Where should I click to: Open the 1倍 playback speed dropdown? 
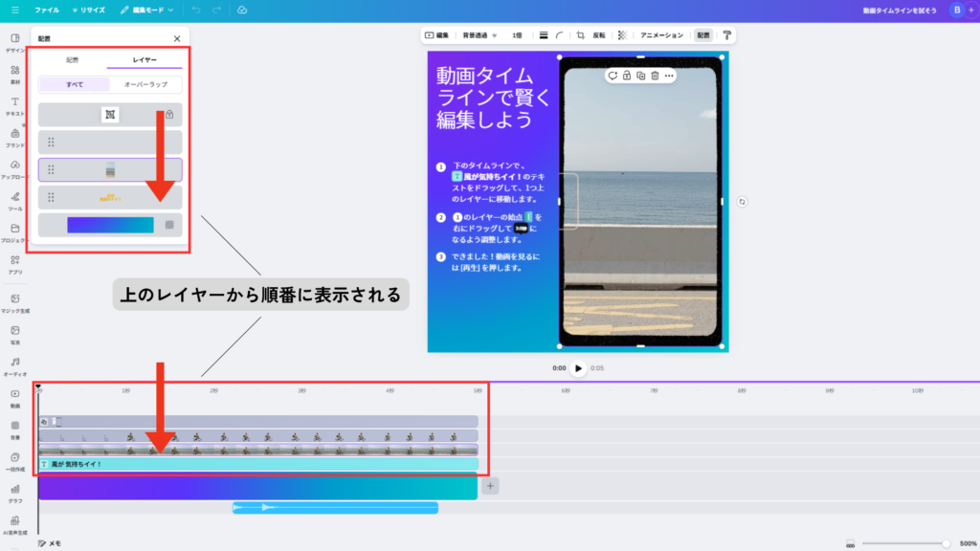coord(517,35)
